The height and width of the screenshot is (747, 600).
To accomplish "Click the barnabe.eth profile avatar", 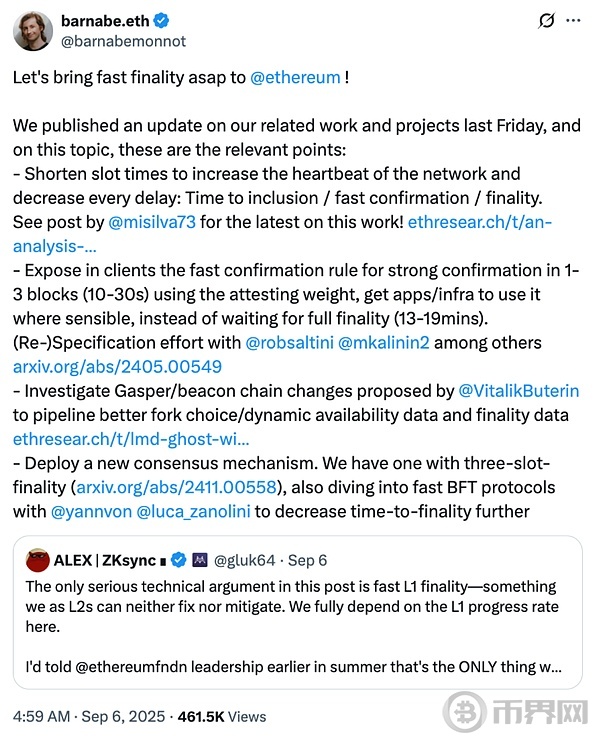I will click(33, 31).
